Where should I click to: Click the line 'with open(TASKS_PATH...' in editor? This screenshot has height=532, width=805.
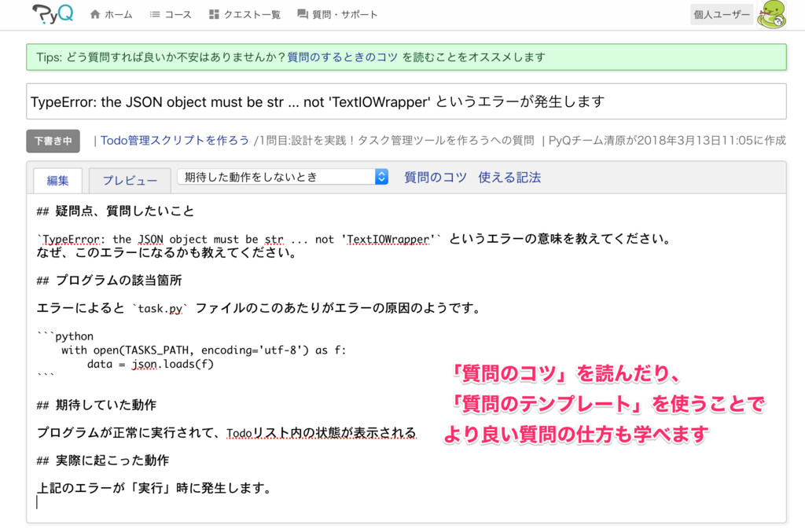(x=204, y=350)
